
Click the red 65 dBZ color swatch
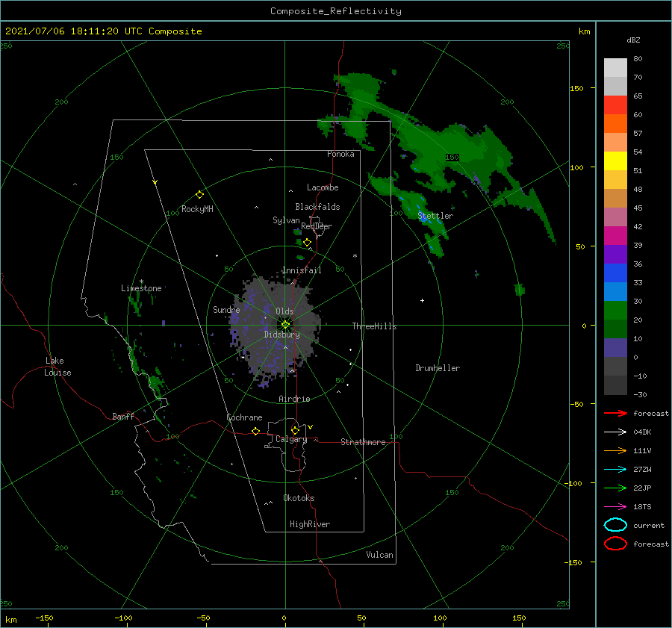pos(615,105)
